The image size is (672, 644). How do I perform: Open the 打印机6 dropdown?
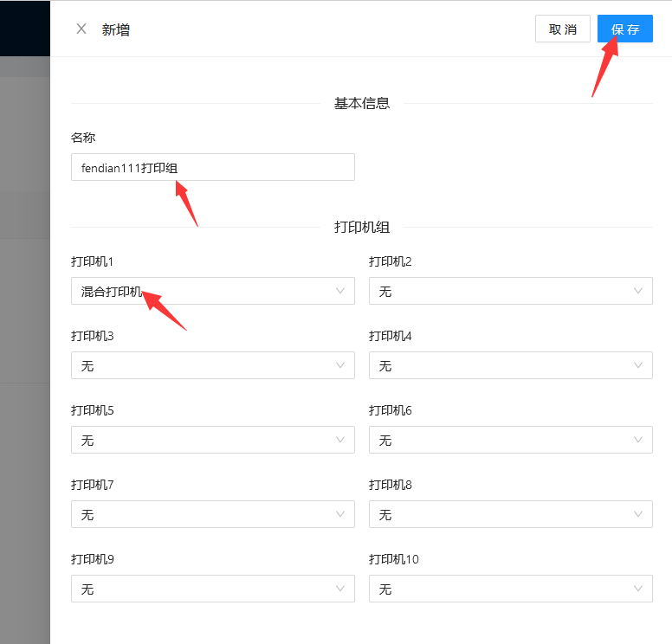click(510, 440)
